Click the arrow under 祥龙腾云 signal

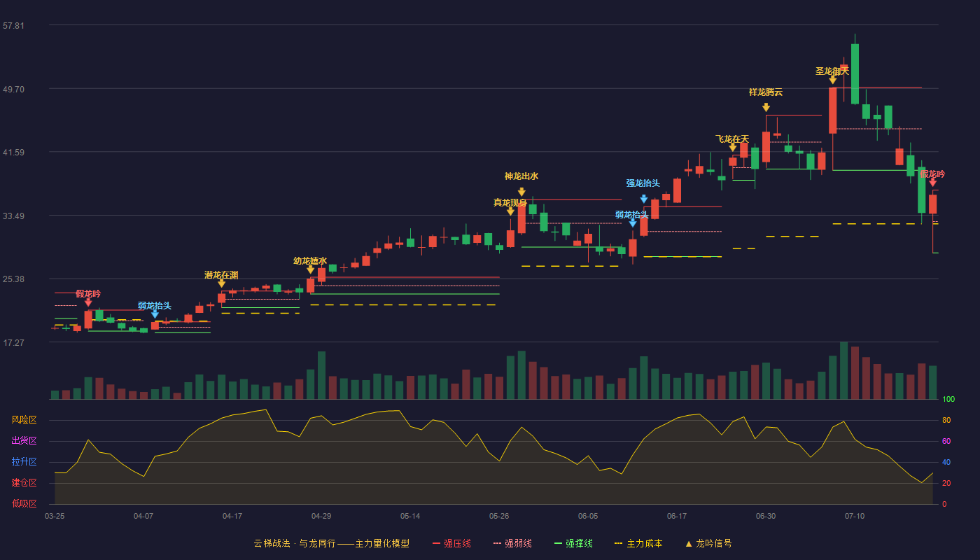[766, 108]
